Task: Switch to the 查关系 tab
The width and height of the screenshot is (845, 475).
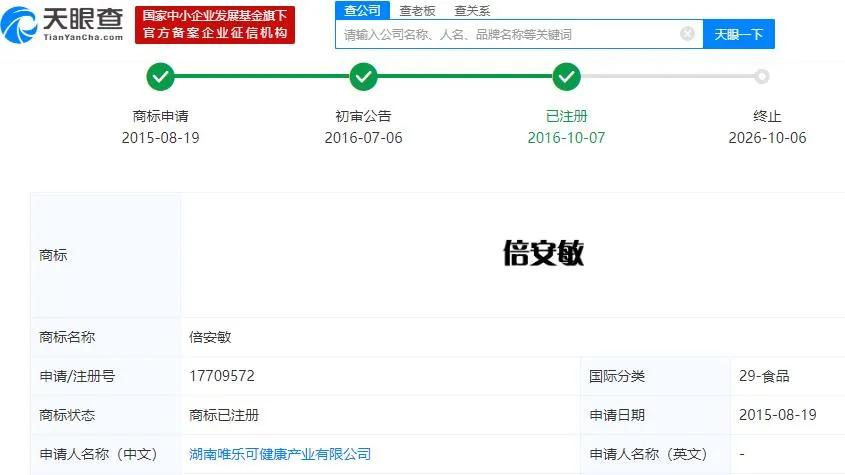Action: click(x=472, y=10)
